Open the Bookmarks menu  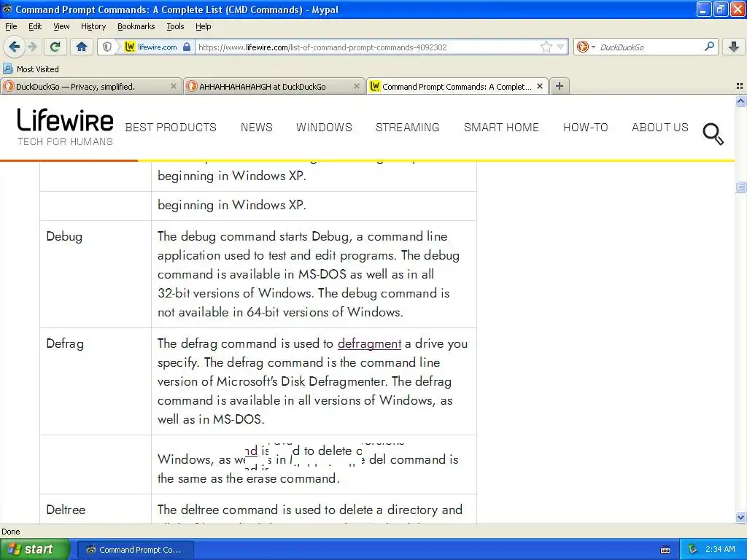click(x=136, y=26)
